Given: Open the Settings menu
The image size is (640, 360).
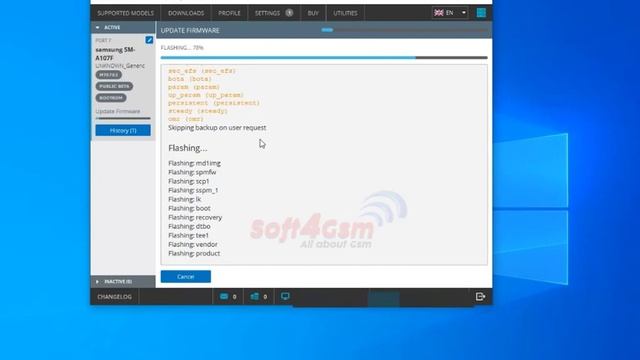Looking at the screenshot, I should [267, 13].
